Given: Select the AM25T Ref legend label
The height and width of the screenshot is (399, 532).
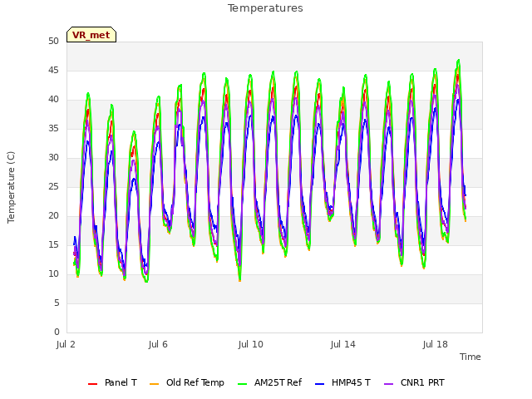Looking at the screenshot, I should click(278, 382).
